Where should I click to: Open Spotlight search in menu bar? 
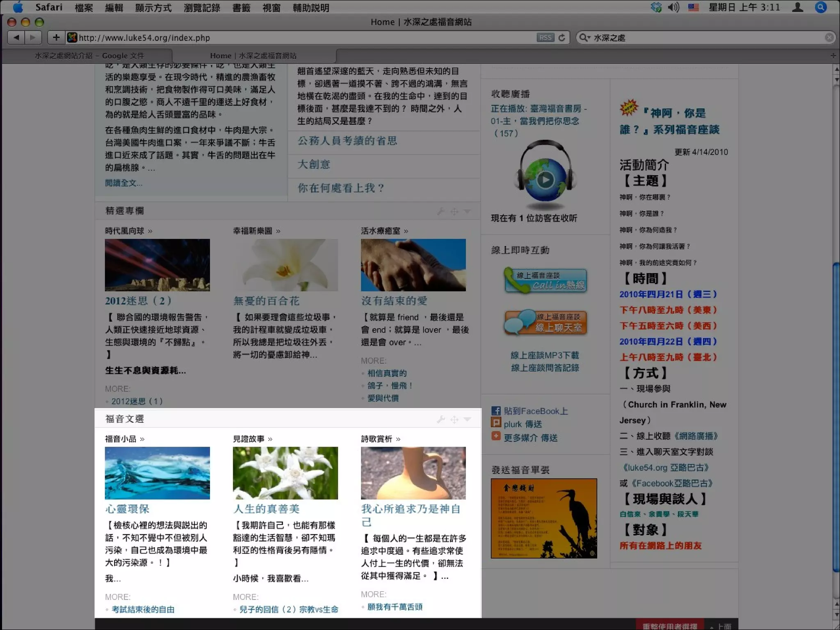click(x=821, y=7)
